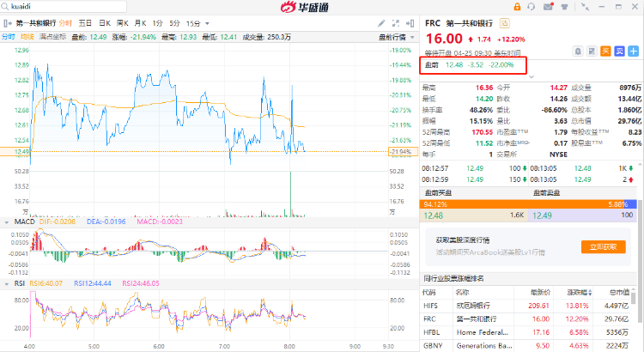Click the 同行业股票涨幅排名 heading
The height and width of the screenshot is (352, 644).
click(x=454, y=278)
